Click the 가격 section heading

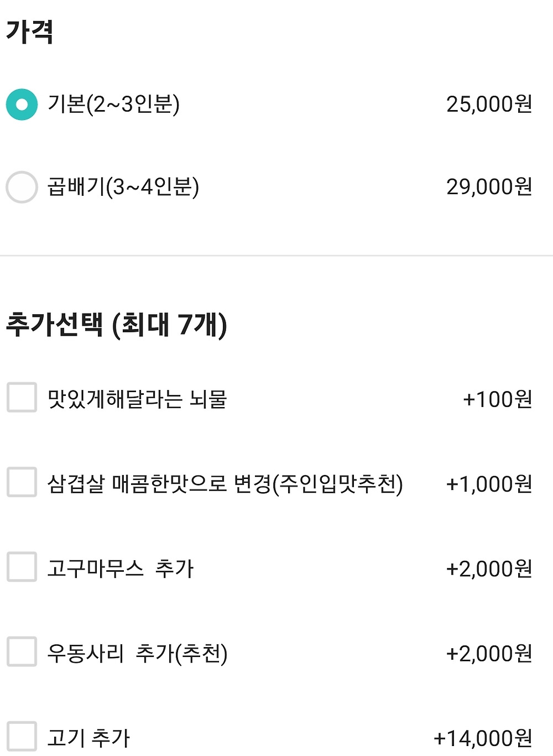pos(29,31)
